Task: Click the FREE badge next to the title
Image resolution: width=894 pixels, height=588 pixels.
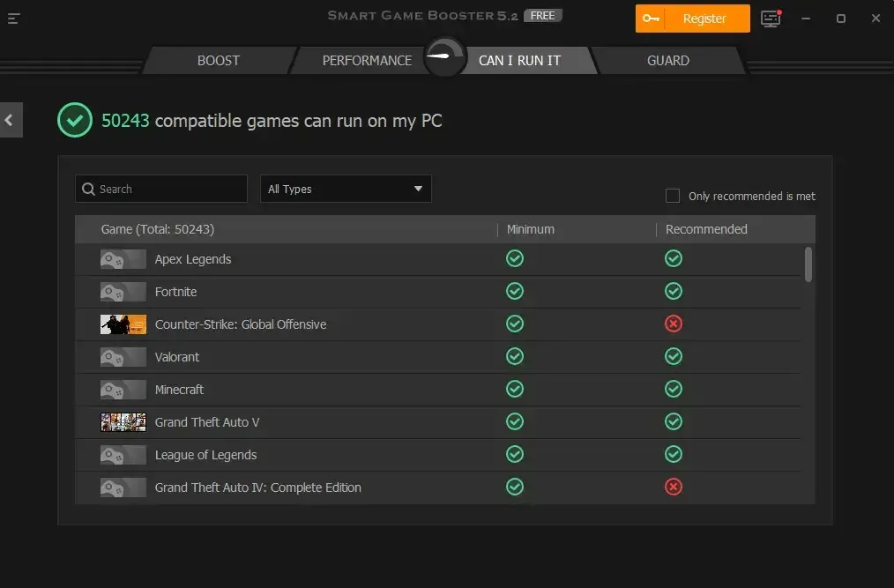Action: (x=542, y=15)
